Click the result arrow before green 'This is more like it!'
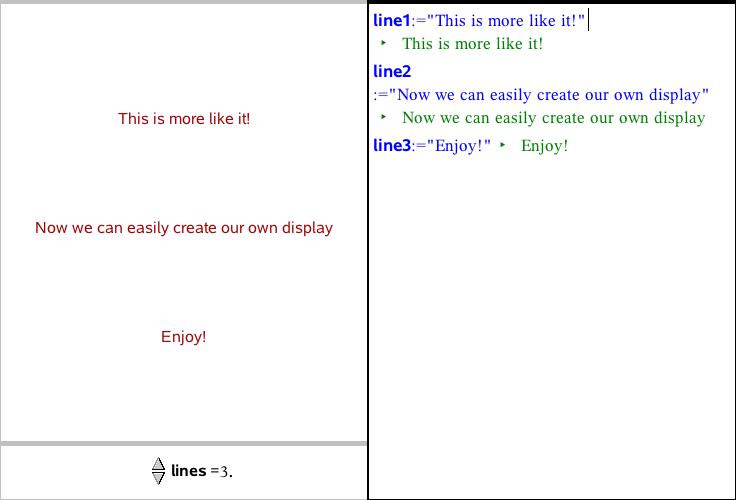737x500 pixels. pos(384,44)
